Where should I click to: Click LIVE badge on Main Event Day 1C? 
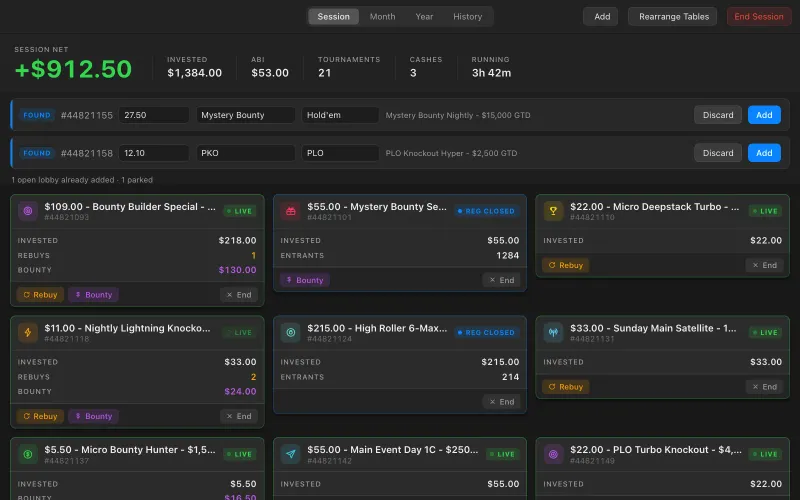tap(503, 454)
